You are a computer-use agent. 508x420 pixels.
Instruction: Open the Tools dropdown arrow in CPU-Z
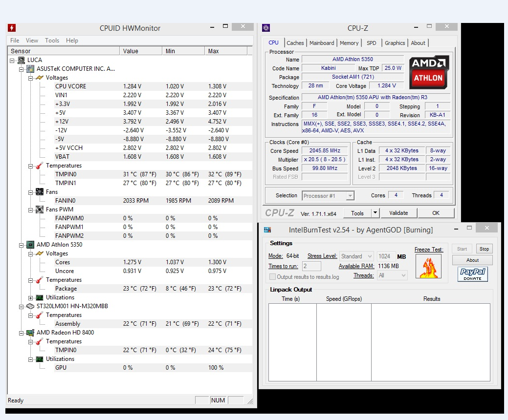point(375,213)
